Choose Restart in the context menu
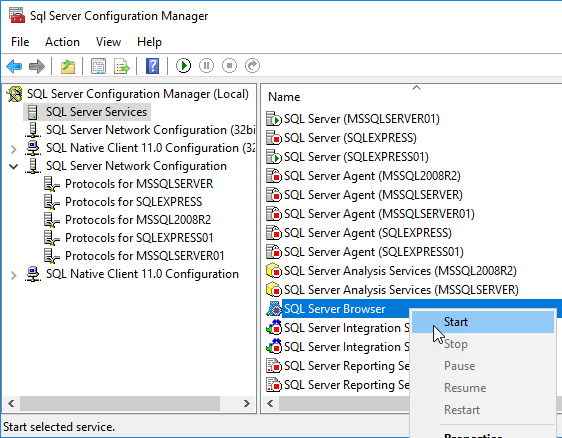Viewport: 562px width, 438px height. (483, 410)
